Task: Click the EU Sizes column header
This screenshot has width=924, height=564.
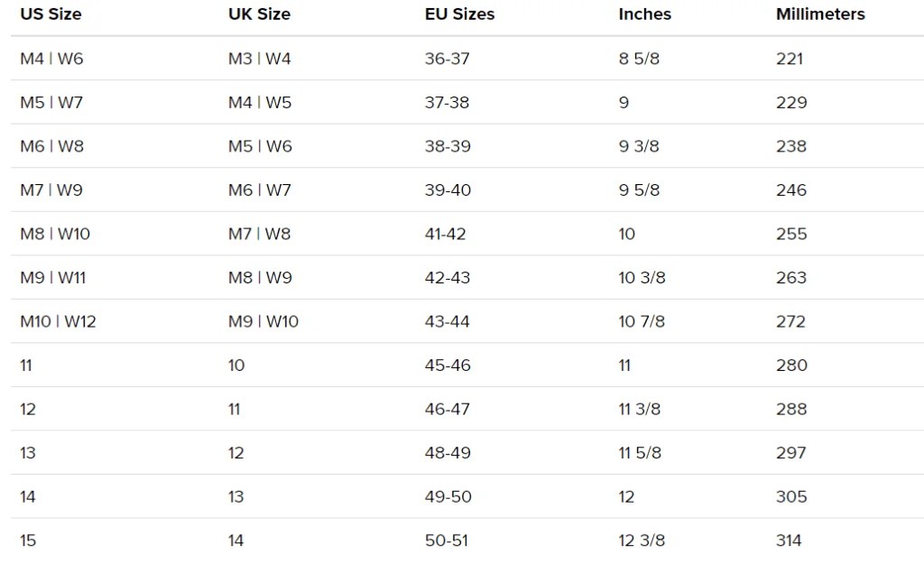Action: point(459,14)
